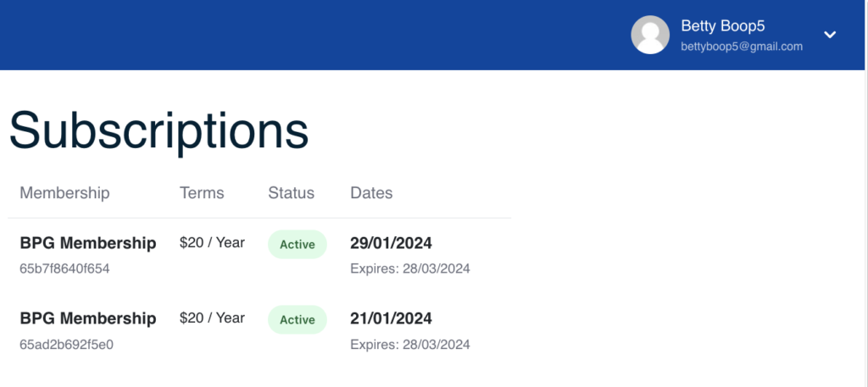This screenshot has width=868, height=387.
Task: Click expiry text under 29/01/2024
Action: click(409, 269)
